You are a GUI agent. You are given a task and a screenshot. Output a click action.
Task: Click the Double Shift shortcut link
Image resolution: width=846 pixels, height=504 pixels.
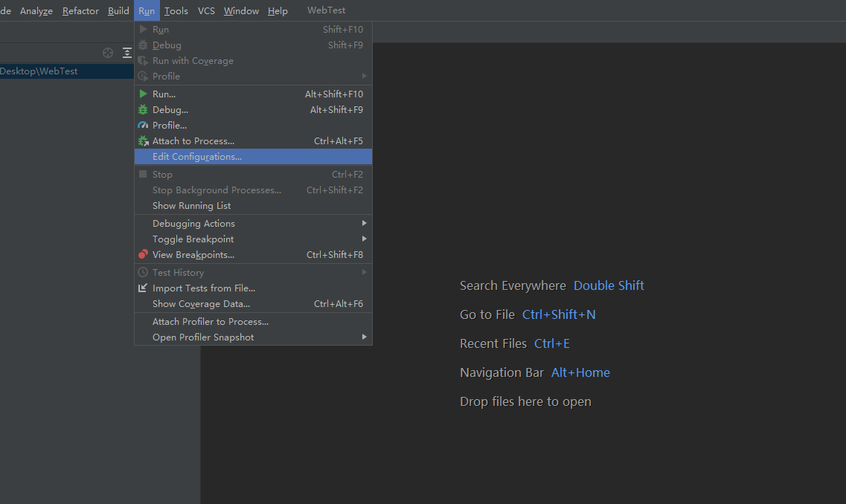(609, 285)
